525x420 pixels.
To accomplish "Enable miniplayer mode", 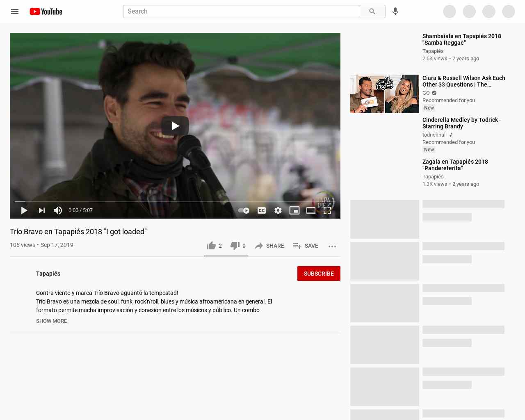I will tap(294, 210).
